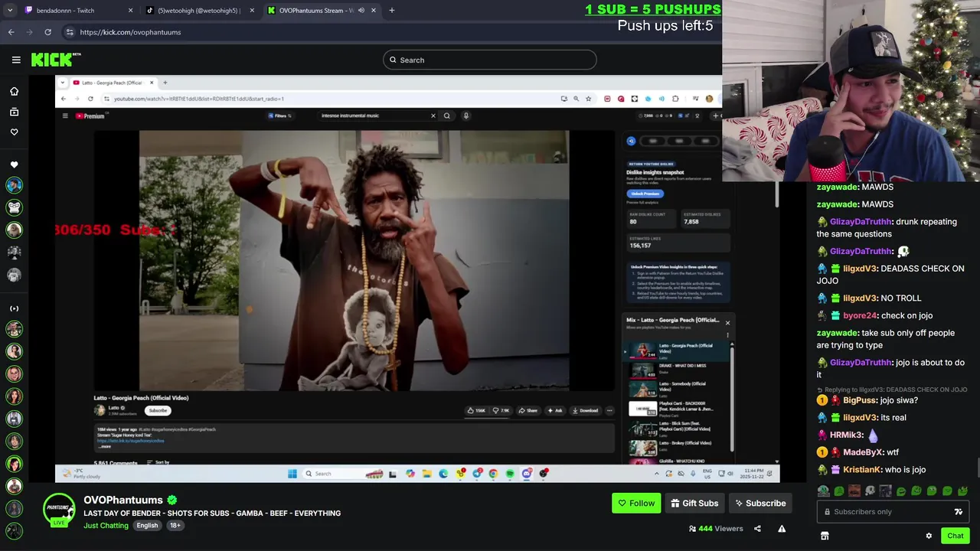Open BigPuss username in chat
The height and width of the screenshot is (551, 980).
point(859,400)
